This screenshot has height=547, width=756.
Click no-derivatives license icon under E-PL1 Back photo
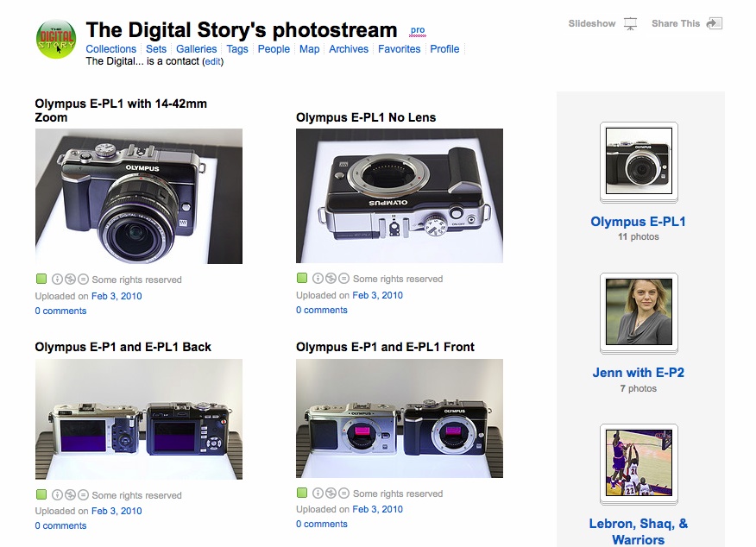[x=84, y=495]
